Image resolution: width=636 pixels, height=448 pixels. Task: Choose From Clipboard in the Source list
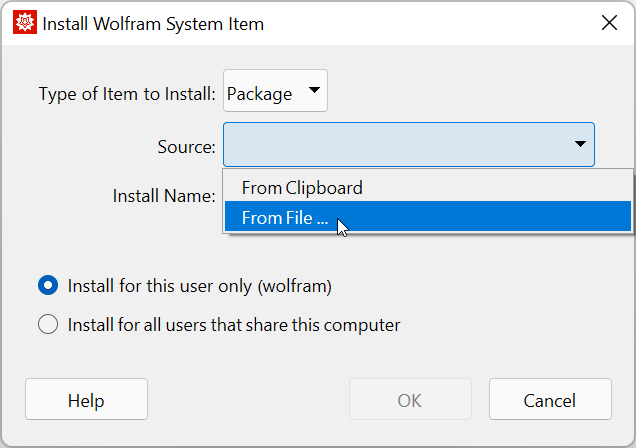click(x=302, y=188)
